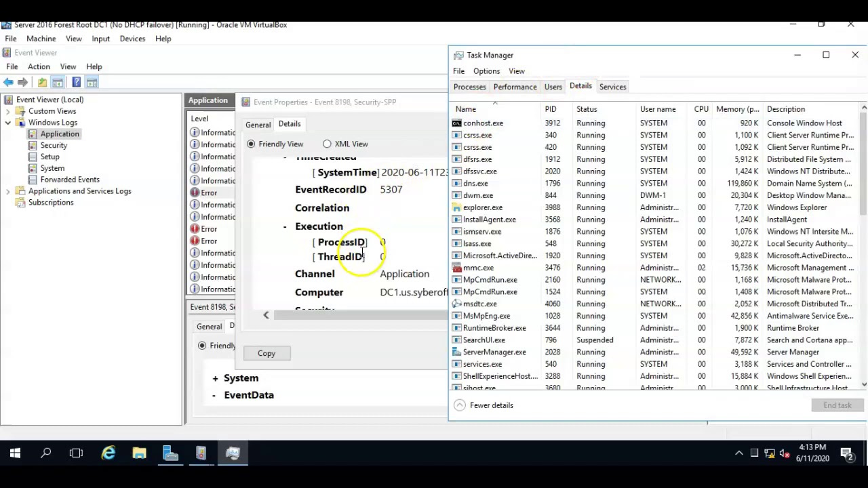The height and width of the screenshot is (488, 868).
Task: Open Event Viewer Action menu
Action: 39,66
